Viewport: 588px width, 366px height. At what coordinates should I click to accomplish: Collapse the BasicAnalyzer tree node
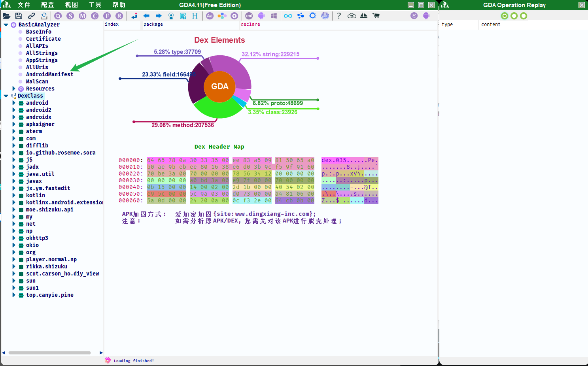pos(6,25)
